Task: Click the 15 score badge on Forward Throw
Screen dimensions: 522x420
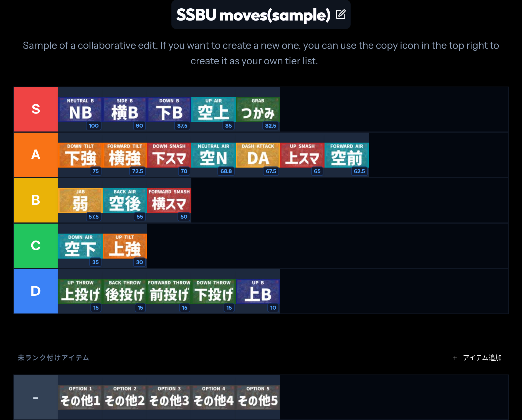Action: (x=185, y=308)
